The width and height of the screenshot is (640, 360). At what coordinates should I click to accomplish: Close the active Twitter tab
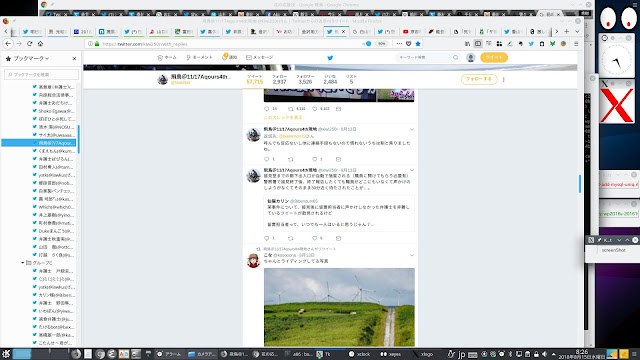343,31
